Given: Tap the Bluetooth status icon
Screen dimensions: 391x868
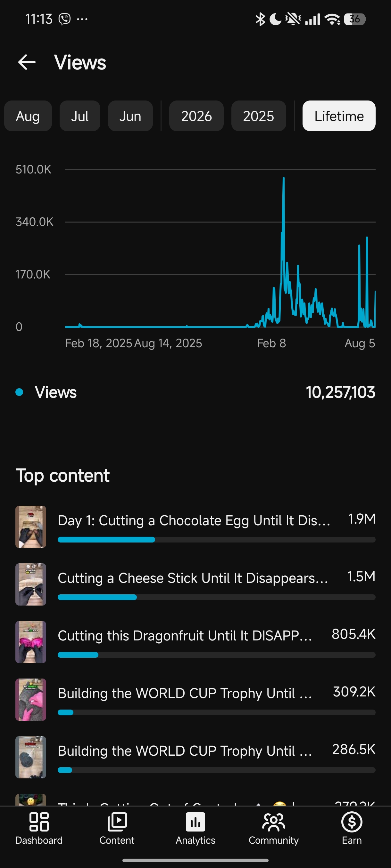Looking at the screenshot, I should [x=260, y=19].
